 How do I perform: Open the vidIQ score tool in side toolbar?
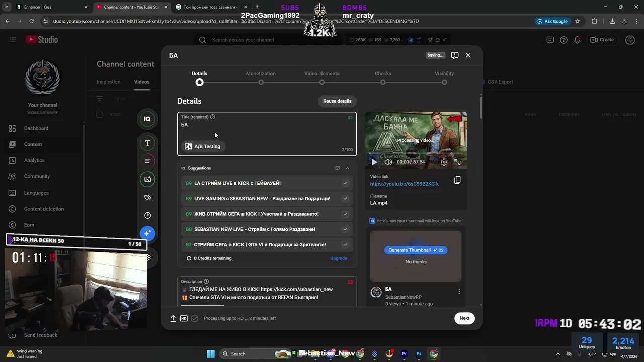coord(147,119)
